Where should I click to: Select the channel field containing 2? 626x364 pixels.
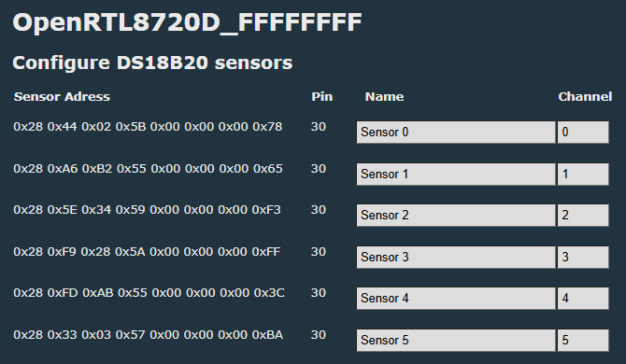click(583, 216)
